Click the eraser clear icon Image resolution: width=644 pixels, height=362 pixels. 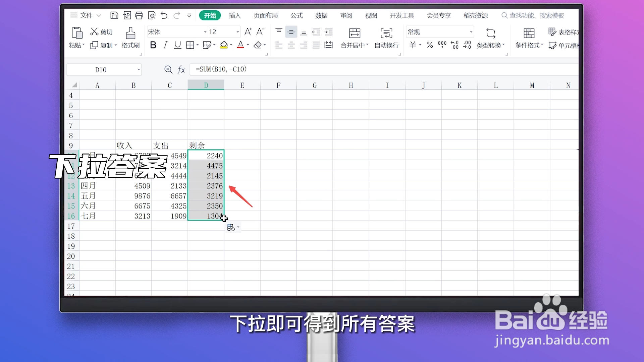pos(257,45)
